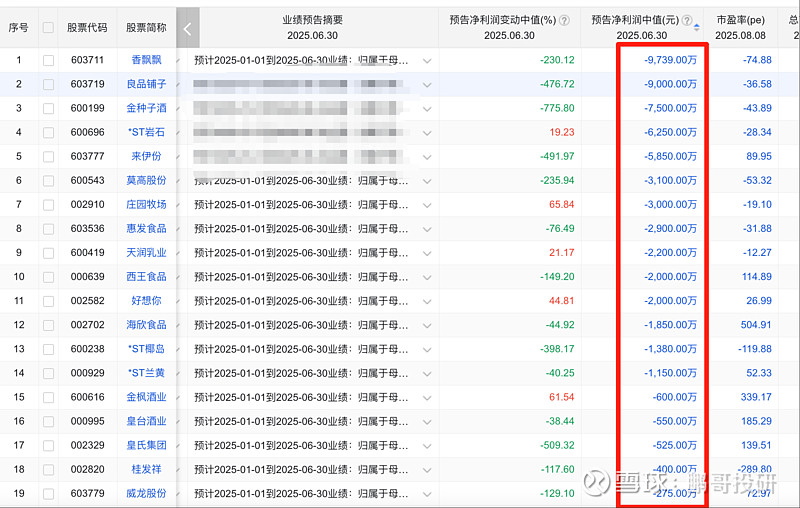This screenshot has width=800, height=508.
Task: Open the stock link 金种子酒
Action: pyautogui.click(x=146, y=108)
